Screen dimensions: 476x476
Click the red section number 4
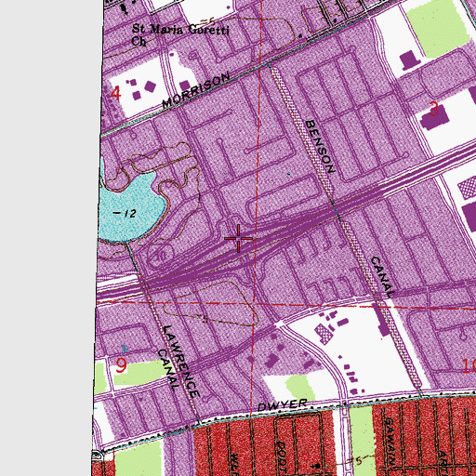[x=115, y=94]
